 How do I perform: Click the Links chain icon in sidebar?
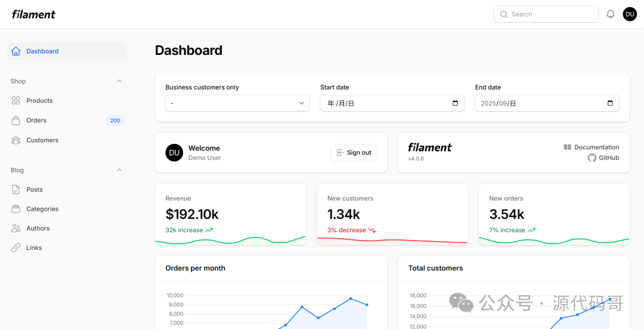pyautogui.click(x=16, y=248)
